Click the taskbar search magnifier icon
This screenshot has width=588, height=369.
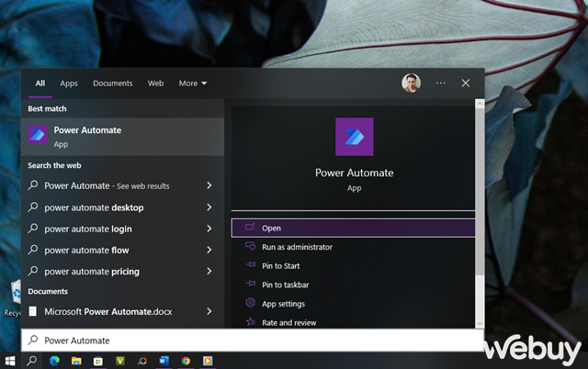pos(32,361)
